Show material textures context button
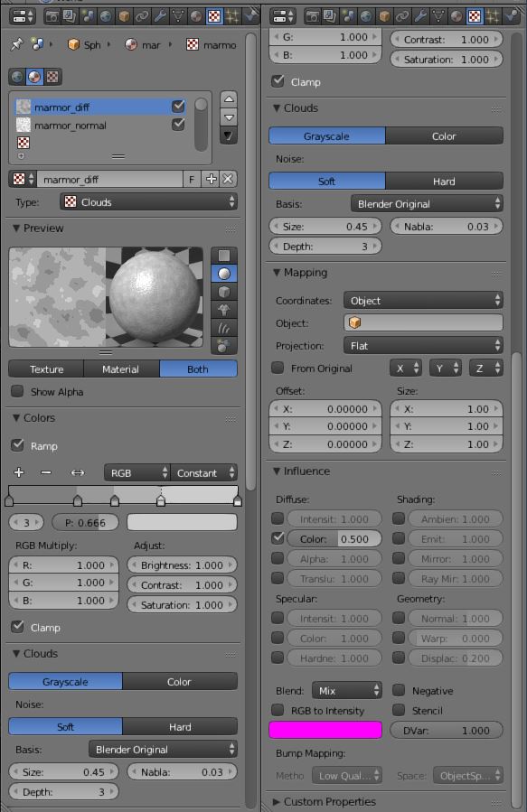The width and height of the screenshot is (527, 812). pyautogui.click(x=34, y=77)
